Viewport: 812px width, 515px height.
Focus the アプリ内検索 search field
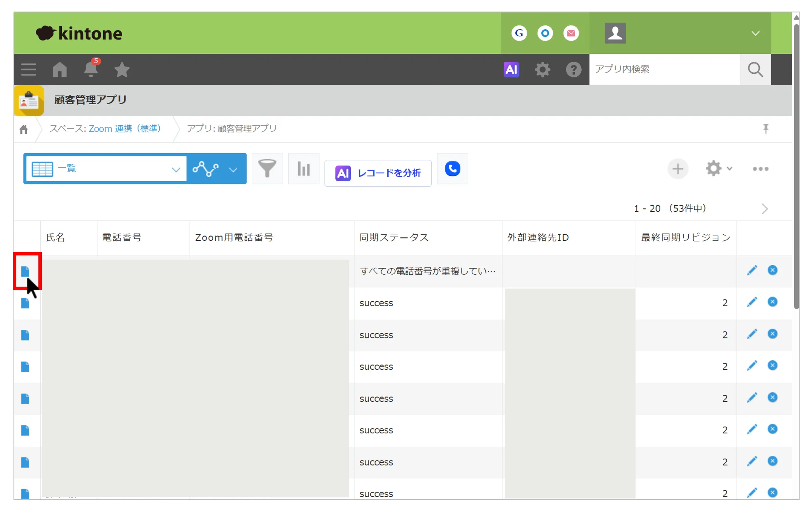664,69
